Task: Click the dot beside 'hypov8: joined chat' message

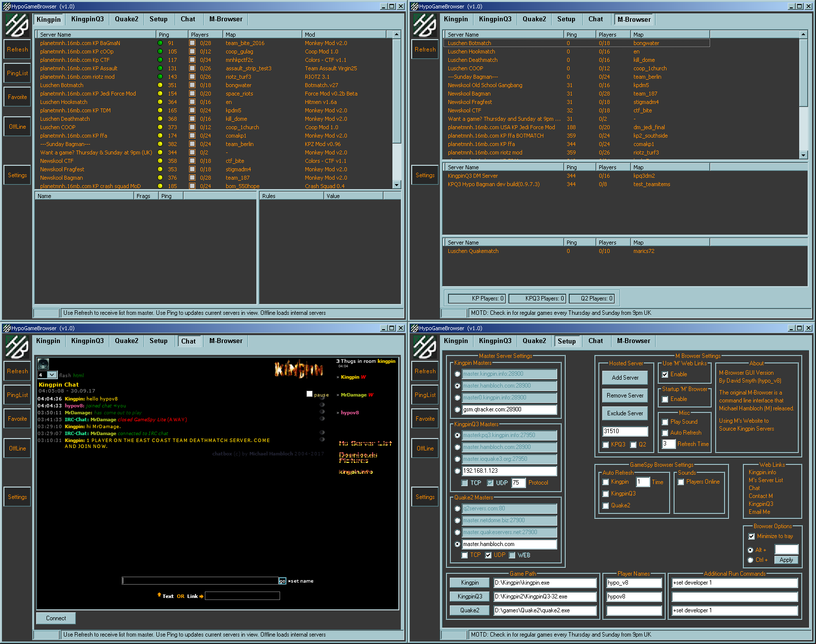Action: pos(322,404)
